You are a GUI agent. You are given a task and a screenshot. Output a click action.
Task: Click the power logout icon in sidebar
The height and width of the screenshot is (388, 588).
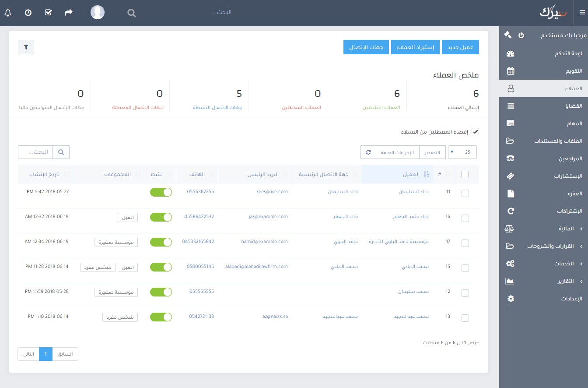521,35
